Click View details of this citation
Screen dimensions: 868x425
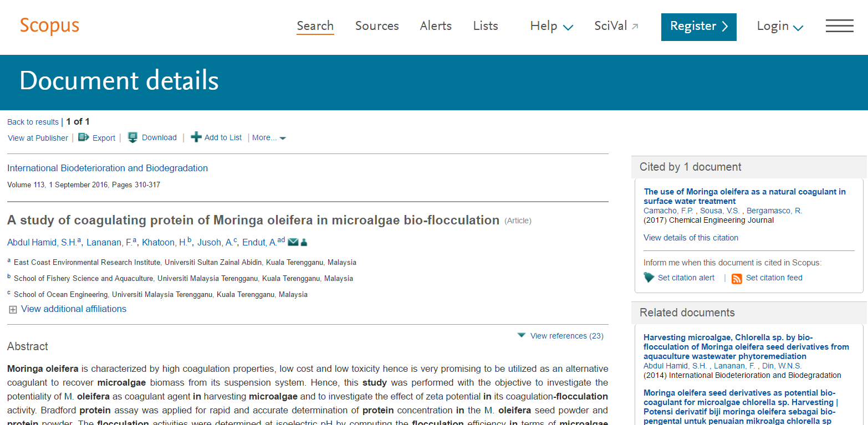[691, 238]
